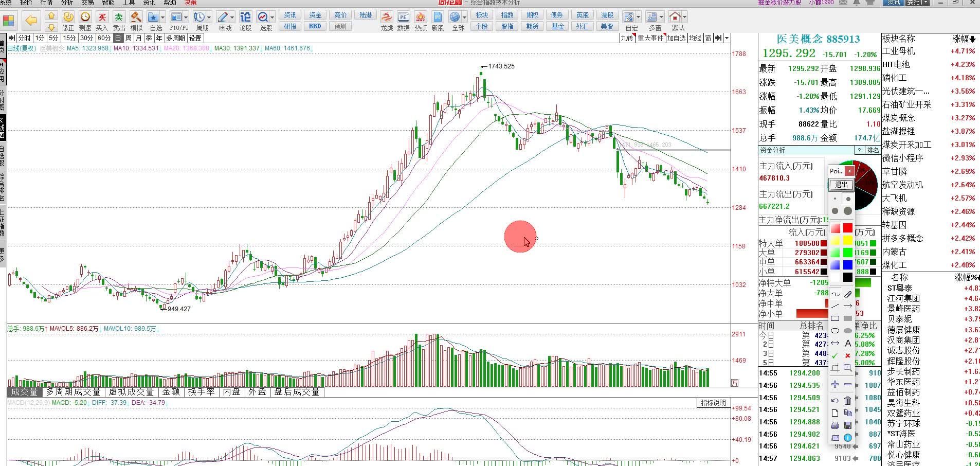Click the 退出 button in the palette
980x466 pixels.
pos(841,185)
